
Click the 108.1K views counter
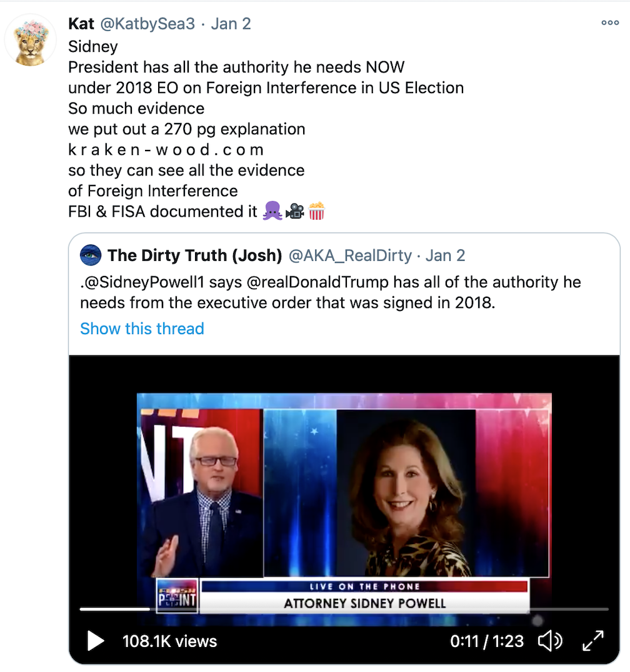[170, 641]
